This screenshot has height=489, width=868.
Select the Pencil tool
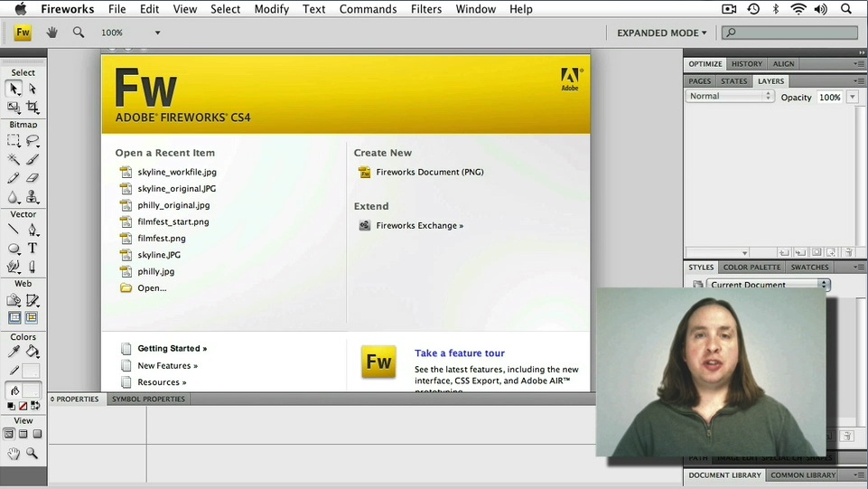click(14, 178)
